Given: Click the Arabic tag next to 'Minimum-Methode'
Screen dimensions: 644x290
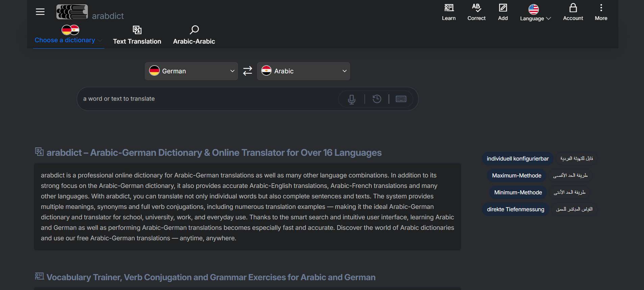Looking at the screenshot, I should (570, 192).
